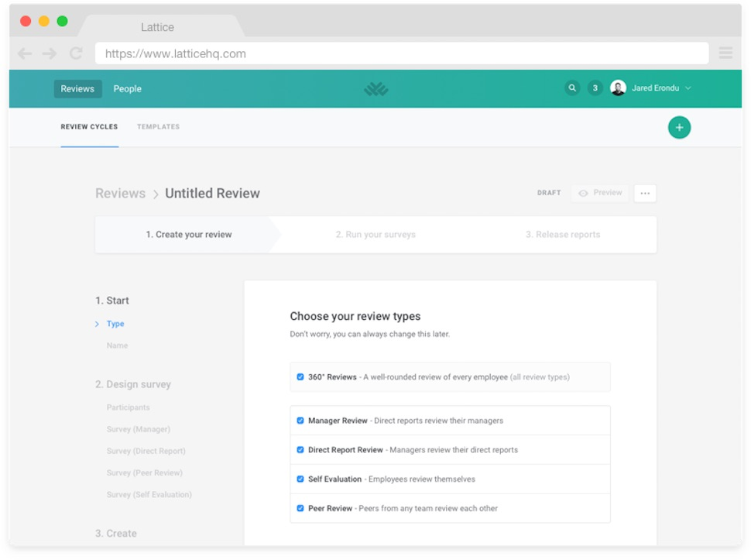The height and width of the screenshot is (560, 751).
Task: Click the browser reload icon
Action: coord(75,53)
